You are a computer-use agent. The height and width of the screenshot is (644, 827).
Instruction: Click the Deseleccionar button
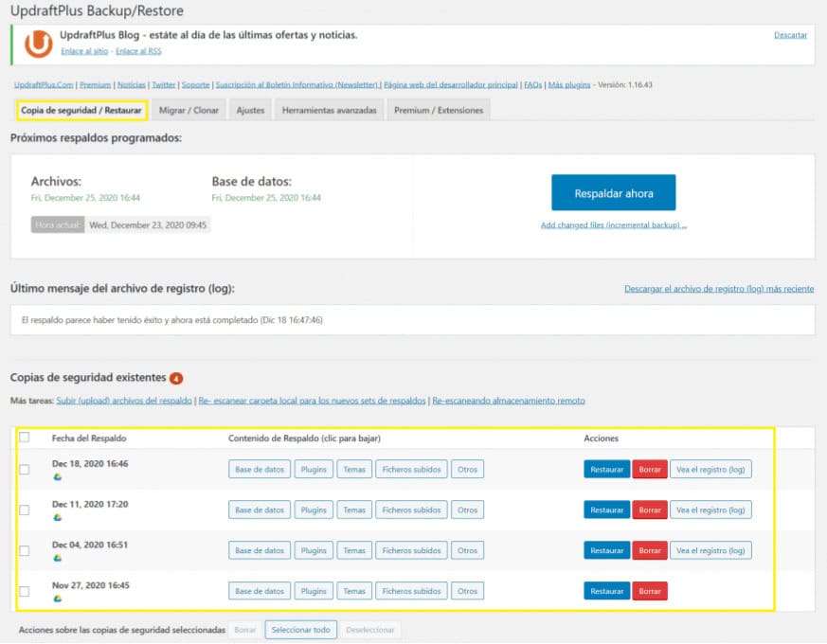(369, 630)
